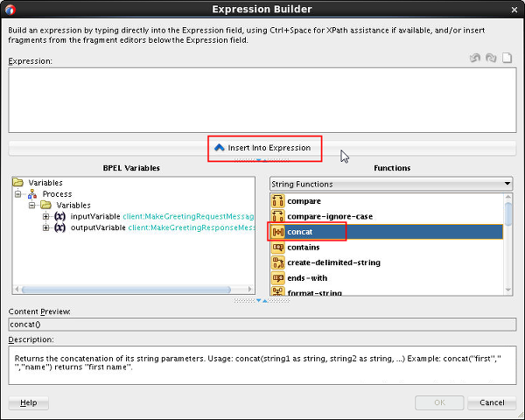Click the inputVariable (x) icon
The height and width of the screenshot is (420, 525).
60,216
